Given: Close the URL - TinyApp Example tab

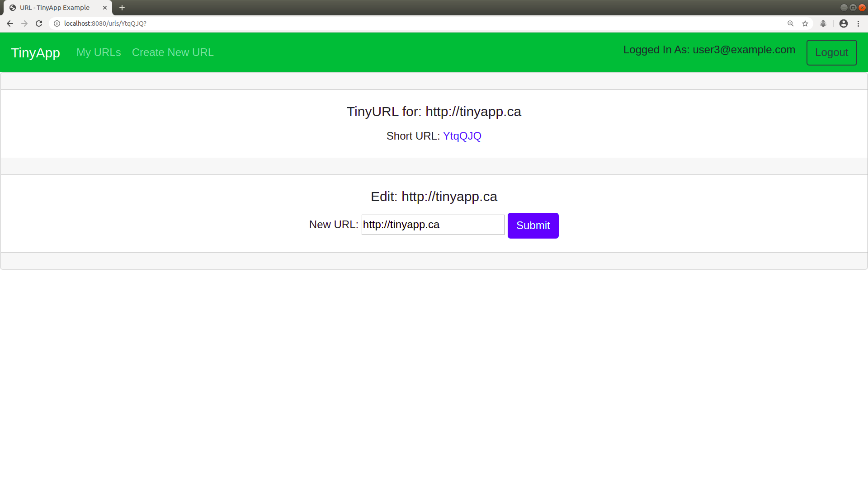Looking at the screenshot, I should click(105, 8).
